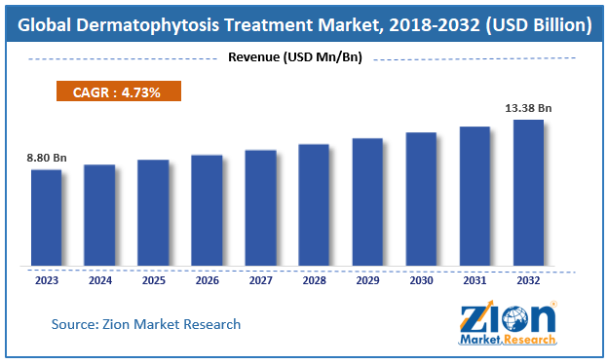Select the 2029 revenue bar
Screen dimensions: 608x364
pyautogui.click(x=367, y=201)
